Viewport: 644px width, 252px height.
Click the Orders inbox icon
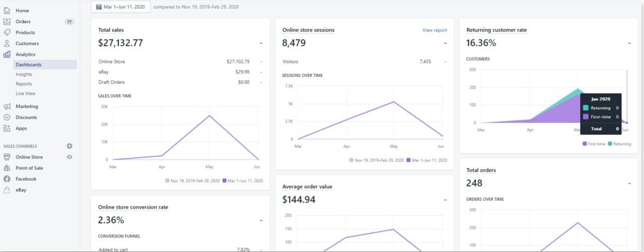[x=6, y=22]
